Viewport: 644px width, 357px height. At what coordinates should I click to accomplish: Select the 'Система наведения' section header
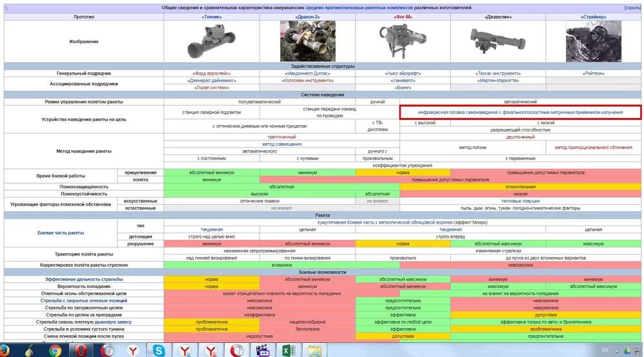[323, 95]
